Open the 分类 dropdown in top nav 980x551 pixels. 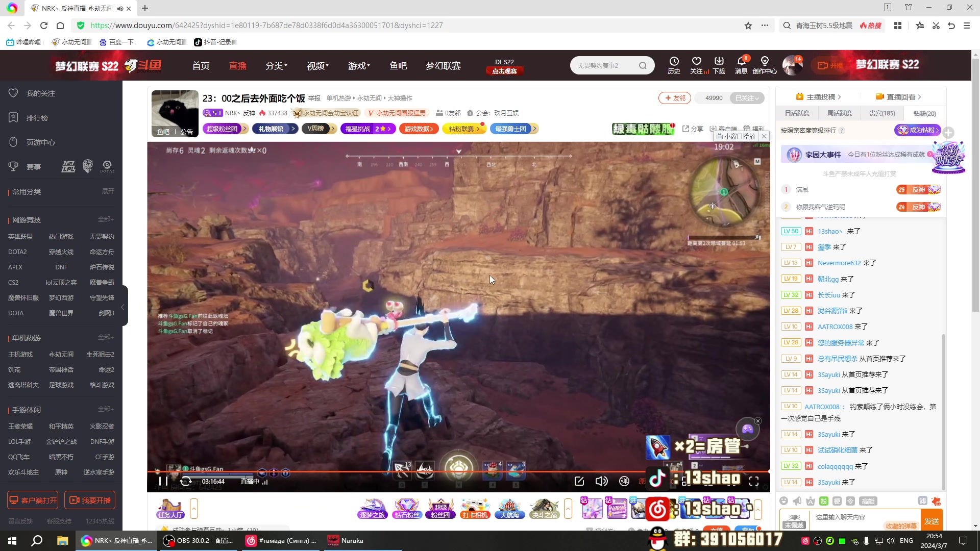coord(276,66)
